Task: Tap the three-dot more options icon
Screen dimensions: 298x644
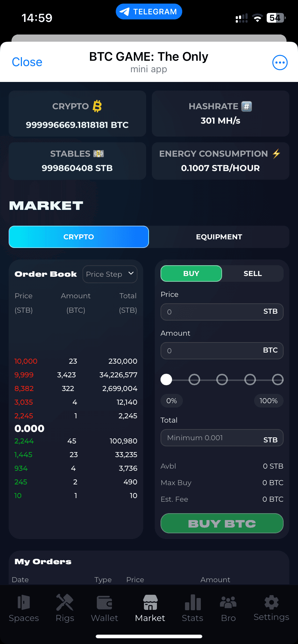Action: click(x=280, y=63)
